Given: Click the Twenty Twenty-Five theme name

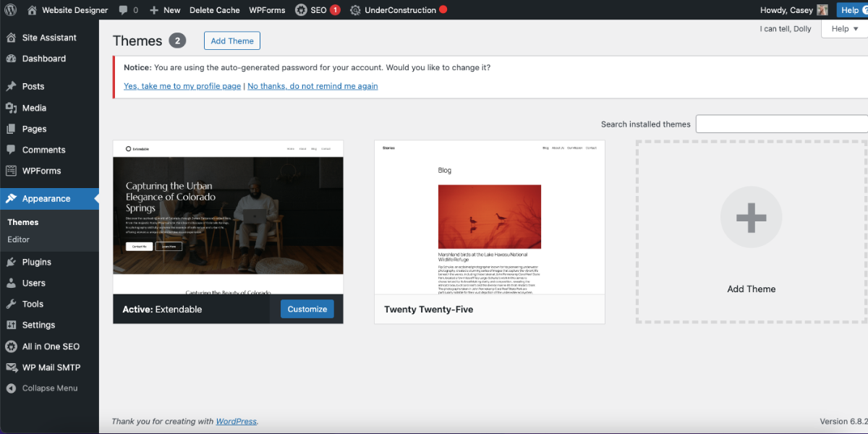Looking at the screenshot, I should [x=429, y=310].
